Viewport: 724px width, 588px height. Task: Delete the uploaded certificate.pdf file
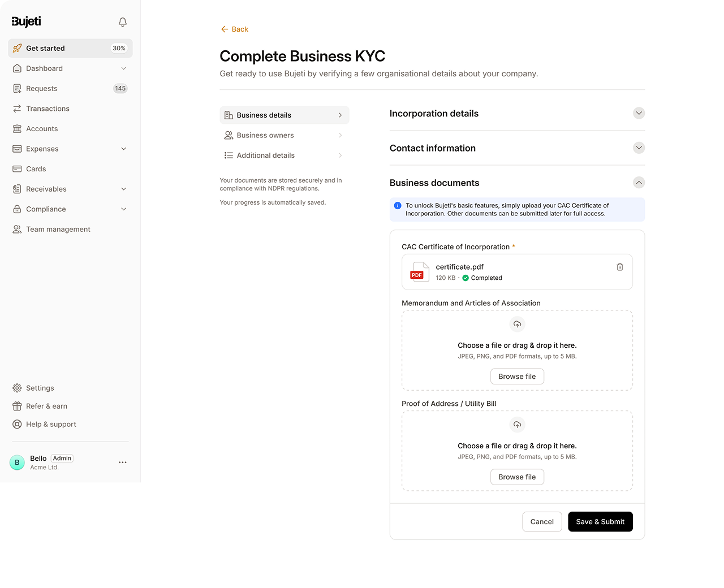pos(619,267)
